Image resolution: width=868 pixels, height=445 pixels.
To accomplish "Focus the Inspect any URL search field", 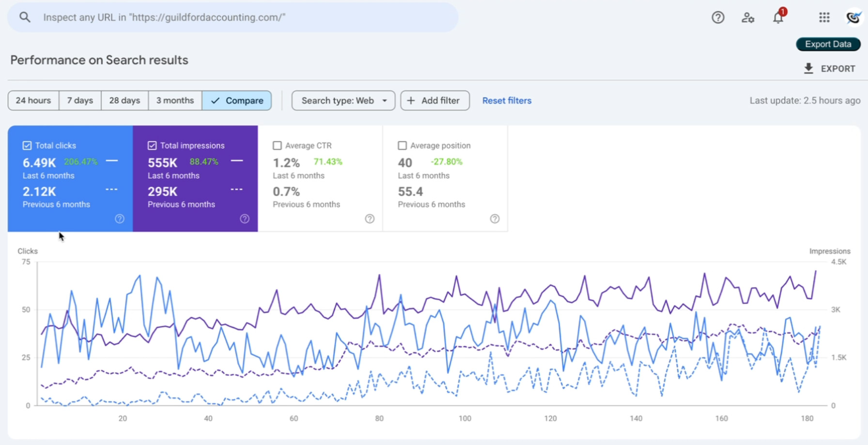I will point(232,17).
